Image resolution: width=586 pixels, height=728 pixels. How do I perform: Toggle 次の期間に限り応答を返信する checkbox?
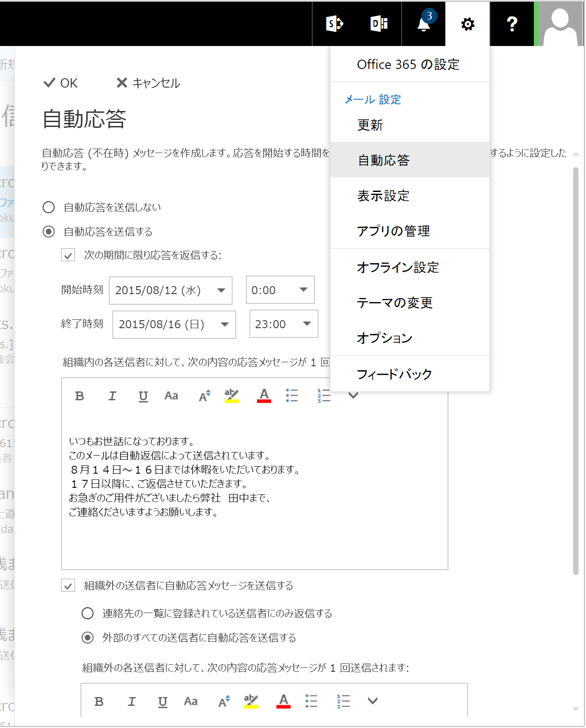click(68, 255)
